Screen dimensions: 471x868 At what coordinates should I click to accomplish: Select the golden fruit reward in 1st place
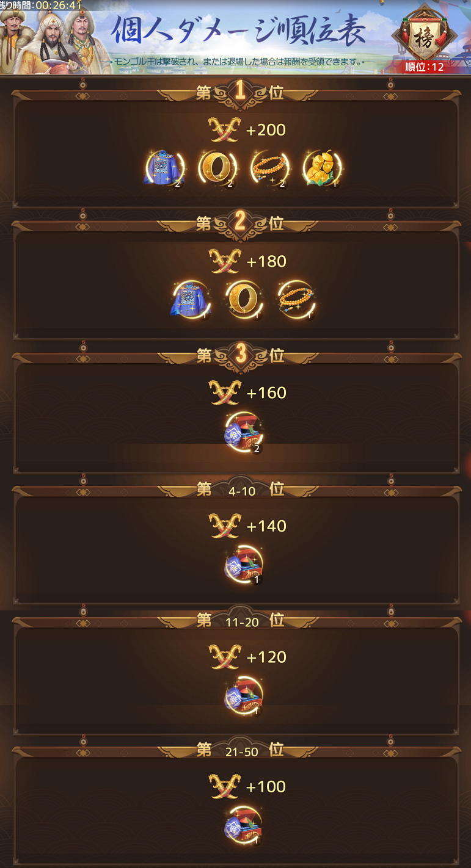(x=323, y=168)
